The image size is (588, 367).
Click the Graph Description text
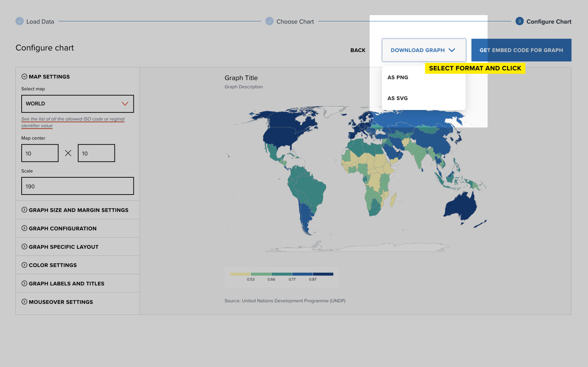point(244,87)
